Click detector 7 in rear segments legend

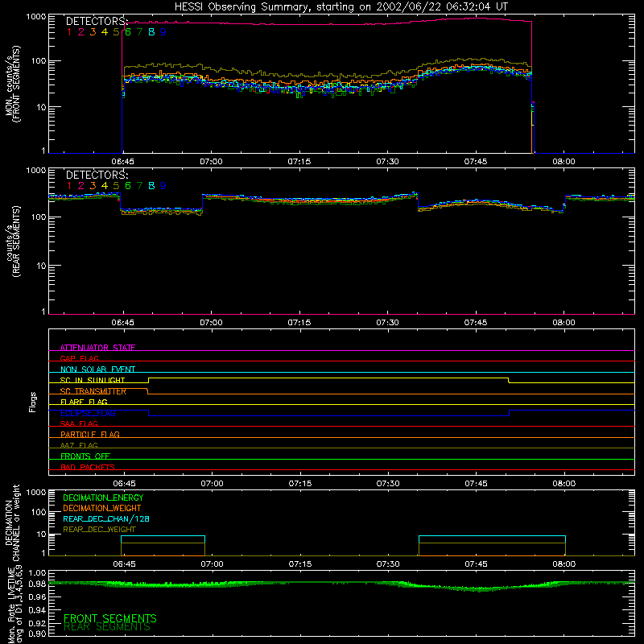tap(139, 186)
